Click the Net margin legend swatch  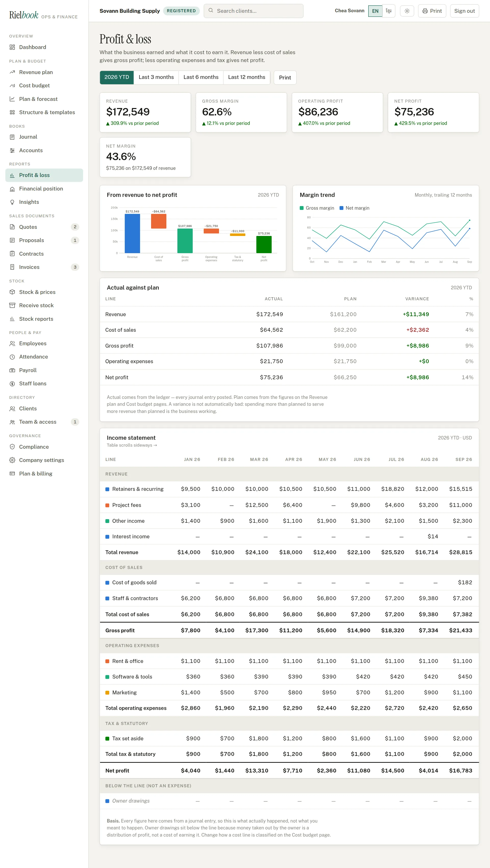pos(341,208)
